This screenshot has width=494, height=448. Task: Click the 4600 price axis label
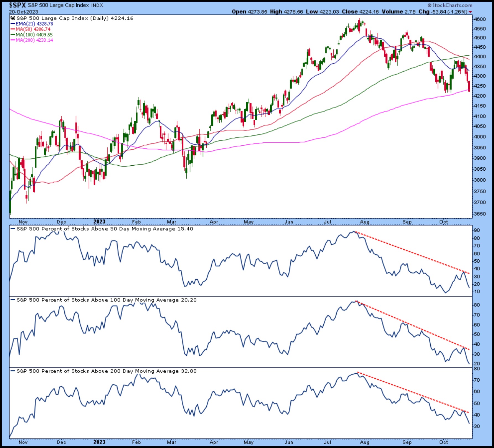click(480, 19)
